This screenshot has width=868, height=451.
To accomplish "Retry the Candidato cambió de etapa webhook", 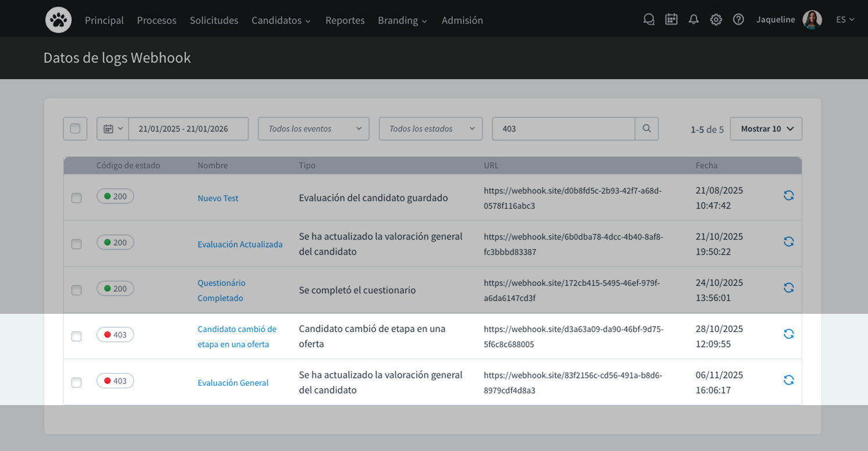I will pyautogui.click(x=788, y=334).
